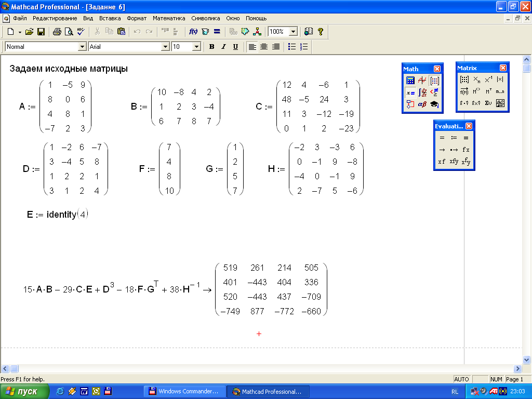Click the Insert Function f(x) icon
Image resolution: width=532 pixels, height=399 pixels.
[x=193, y=32]
